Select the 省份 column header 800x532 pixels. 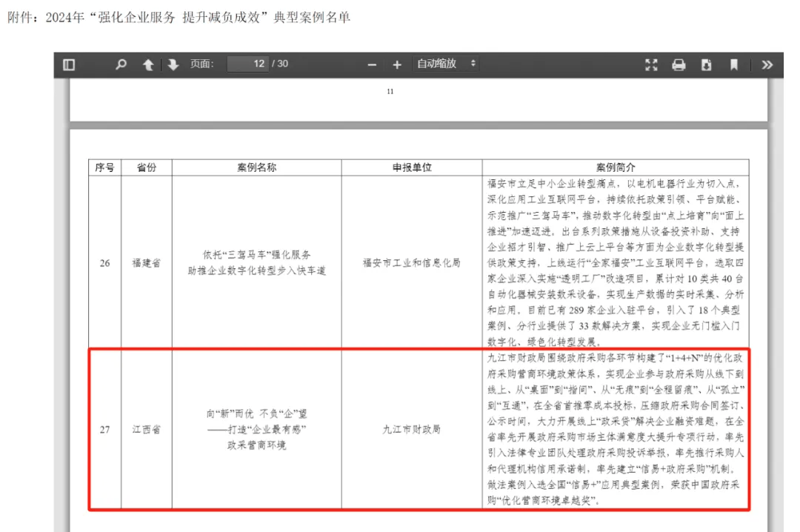(x=147, y=167)
